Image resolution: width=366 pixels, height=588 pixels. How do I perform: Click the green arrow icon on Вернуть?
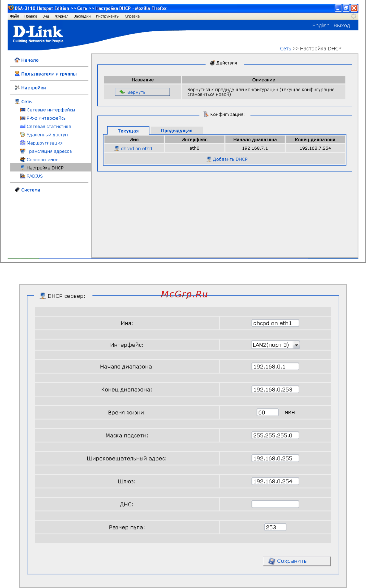pyautogui.click(x=122, y=92)
